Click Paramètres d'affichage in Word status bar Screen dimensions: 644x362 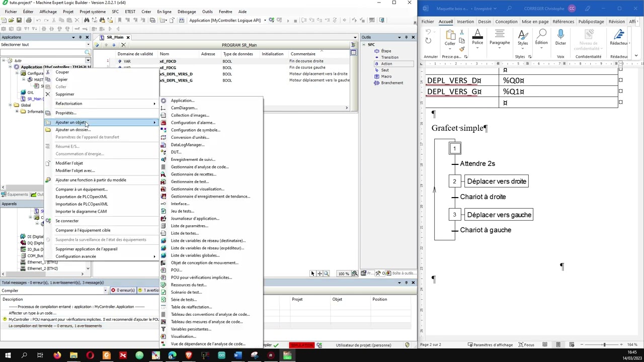coord(490,345)
